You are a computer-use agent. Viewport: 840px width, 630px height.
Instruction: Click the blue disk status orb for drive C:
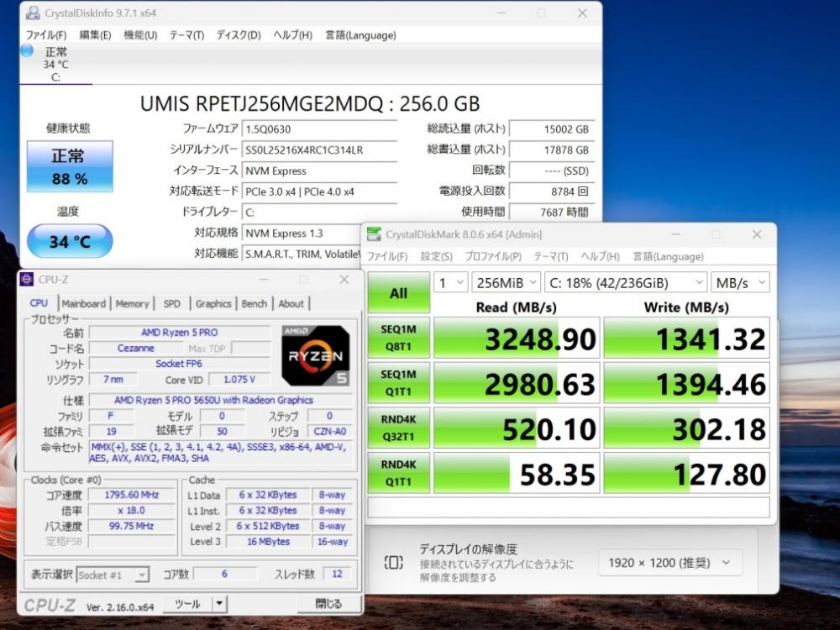pyautogui.click(x=27, y=51)
